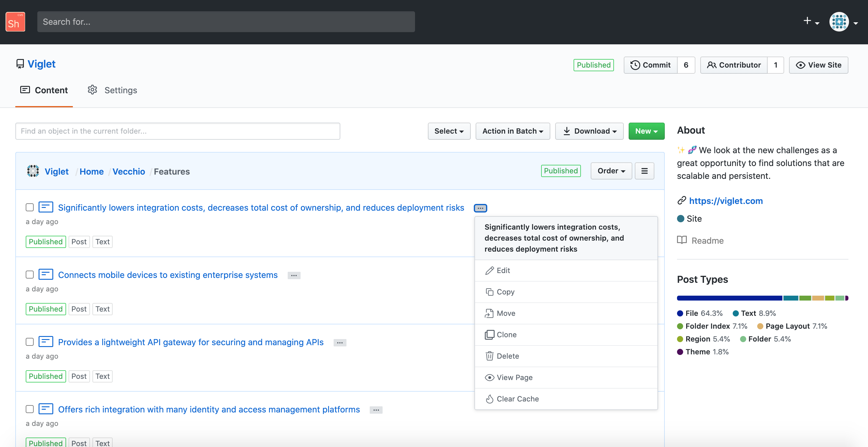
Task: Click the Viglet site logo in breadcrumb
Action: 33,171
